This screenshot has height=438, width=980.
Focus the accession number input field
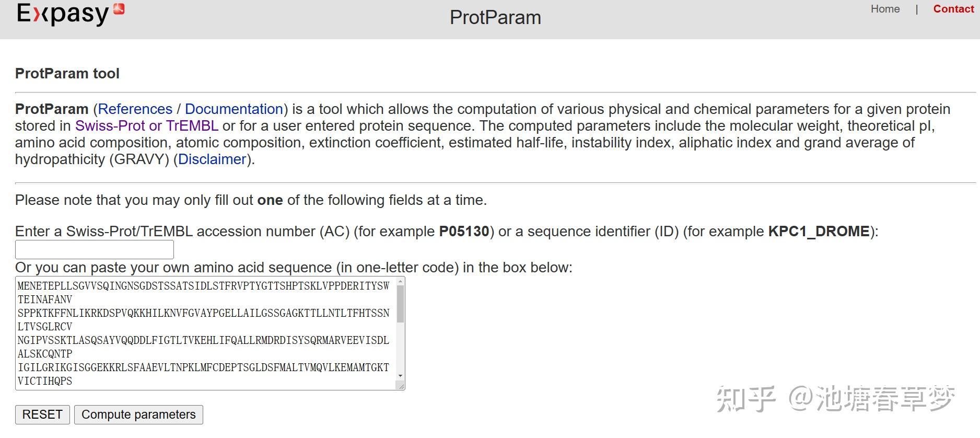(x=95, y=250)
